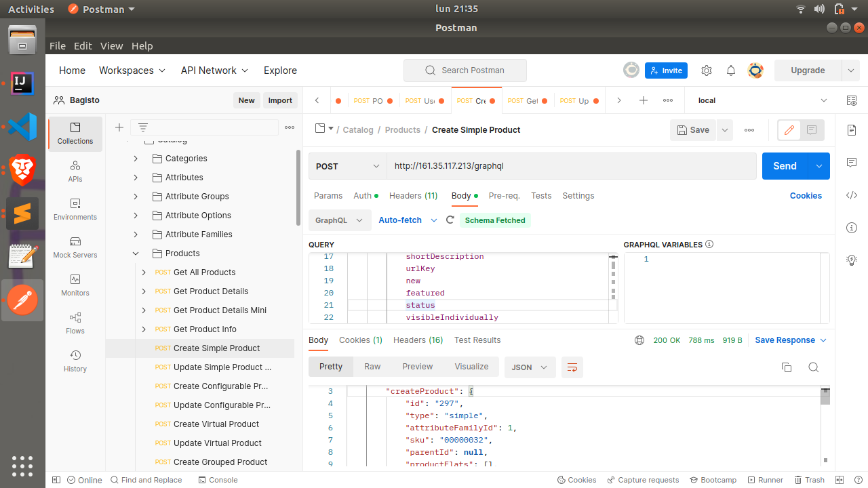Open the HTTP method POST dropdown
The image size is (868, 488).
[x=347, y=166]
